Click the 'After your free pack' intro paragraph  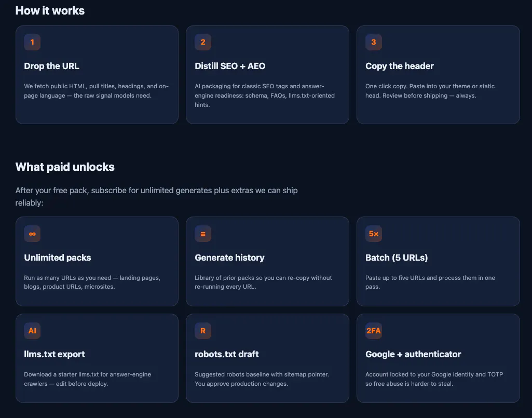click(156, 197)
